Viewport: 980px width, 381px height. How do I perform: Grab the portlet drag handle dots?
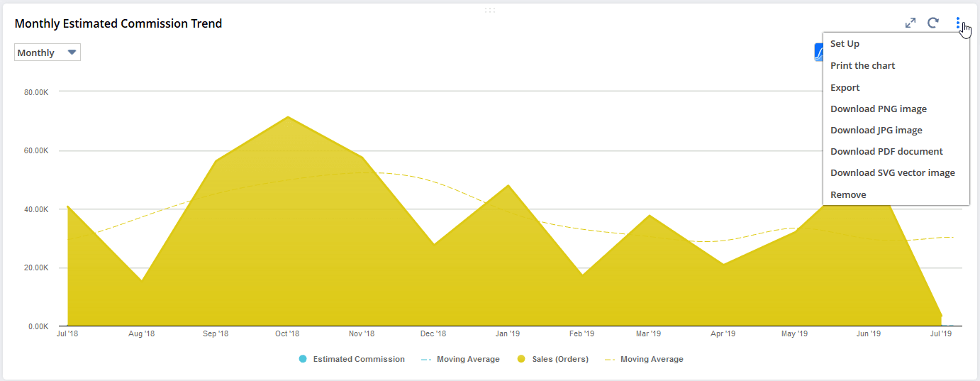[x=490, y=10]
